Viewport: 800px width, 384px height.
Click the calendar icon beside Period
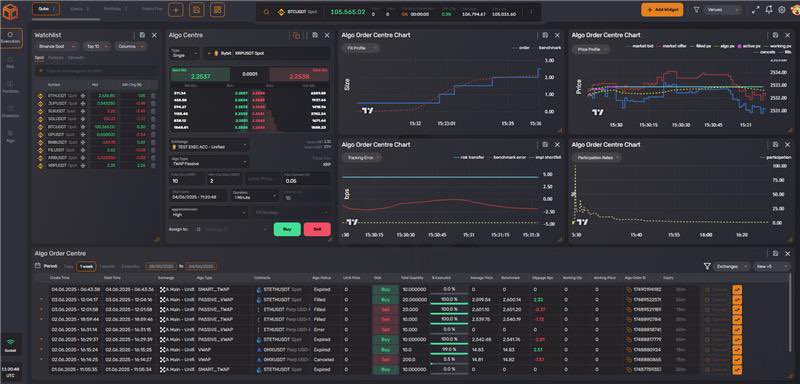[x=38, y=266]
